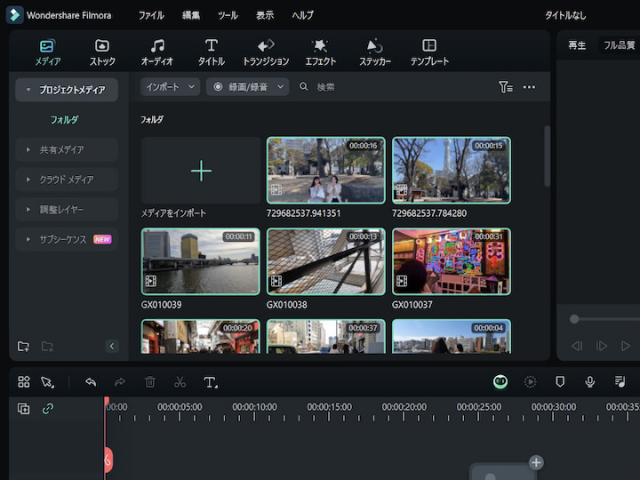The image size is (640, 480).
Task: Create new folder via bottom-left folder icon
Action: pos(23,346)
